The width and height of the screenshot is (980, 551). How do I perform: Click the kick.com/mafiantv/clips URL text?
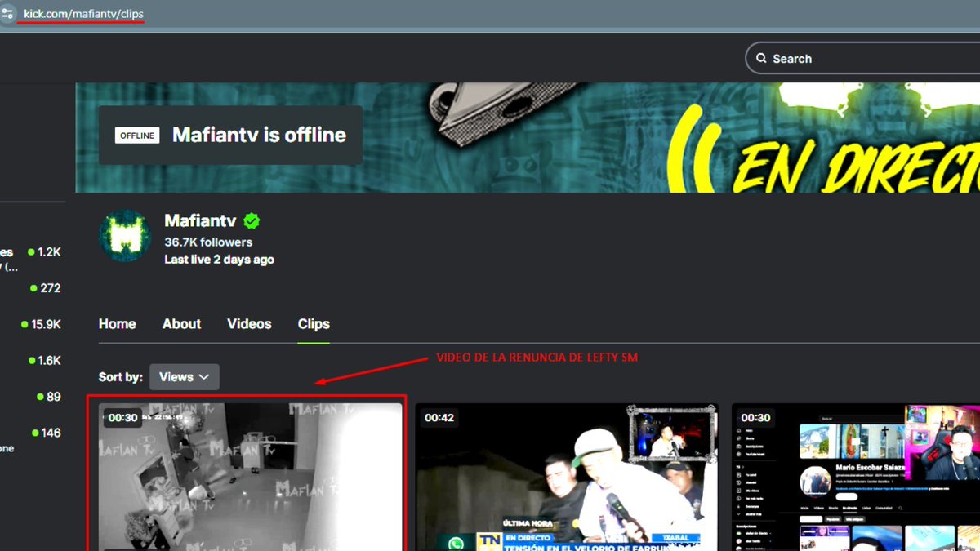(x=83, y=14)
